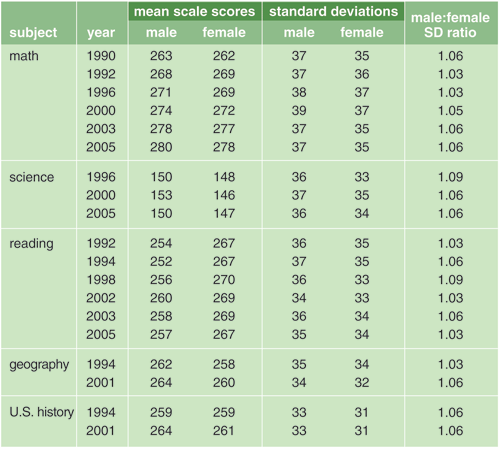
Task: Click the 'mean scale scores' header
Action: [195, 11]
